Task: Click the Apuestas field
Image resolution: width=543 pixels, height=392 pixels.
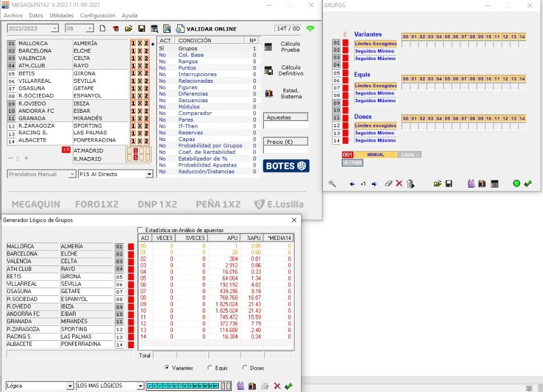Action: [x=286, y=125]
